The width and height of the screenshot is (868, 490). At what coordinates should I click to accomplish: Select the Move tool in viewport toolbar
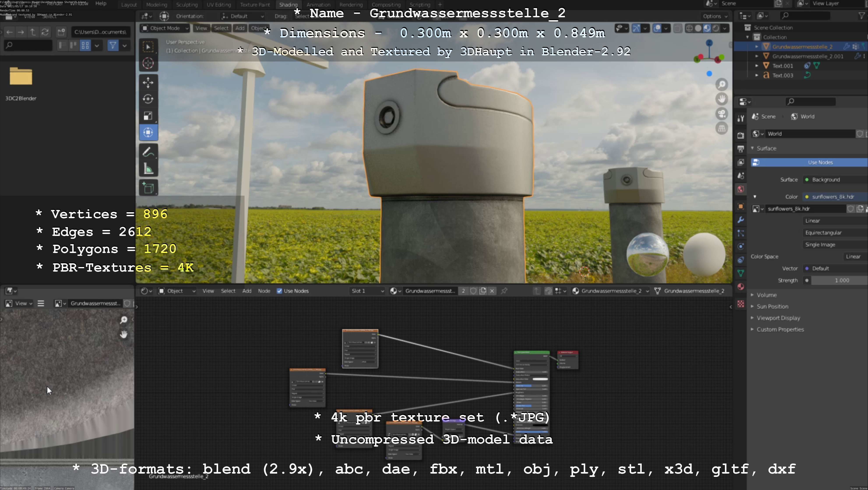(148, 83)
